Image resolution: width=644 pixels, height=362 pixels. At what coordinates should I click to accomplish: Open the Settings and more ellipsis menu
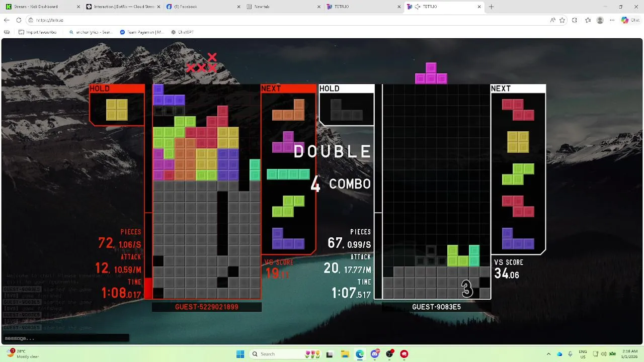coord(612,20)
